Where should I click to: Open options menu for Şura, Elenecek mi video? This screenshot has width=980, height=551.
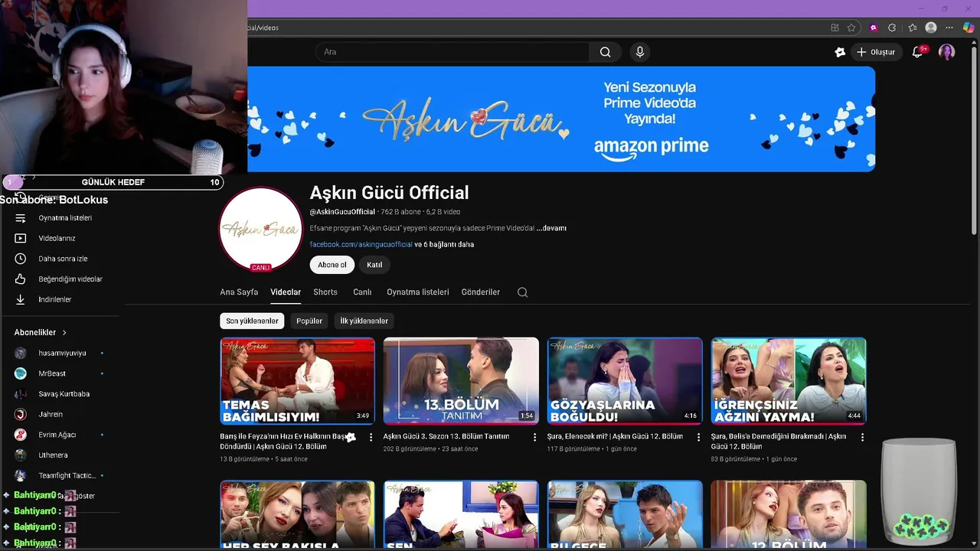(x=698, y=437)
